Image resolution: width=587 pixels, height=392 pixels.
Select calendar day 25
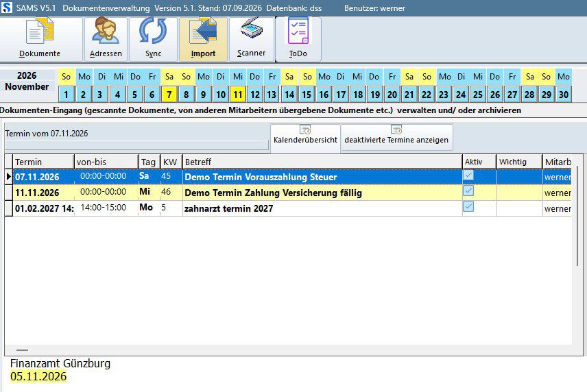478,95
